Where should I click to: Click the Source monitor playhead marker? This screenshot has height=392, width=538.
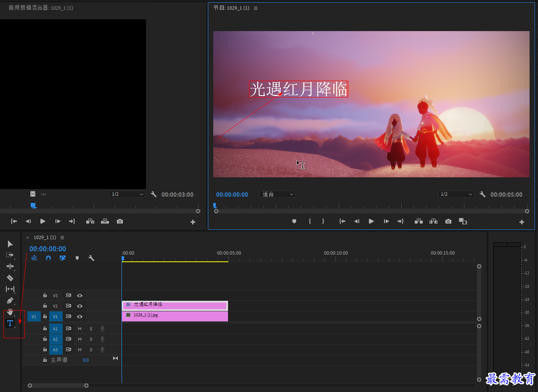pos(33,205)
